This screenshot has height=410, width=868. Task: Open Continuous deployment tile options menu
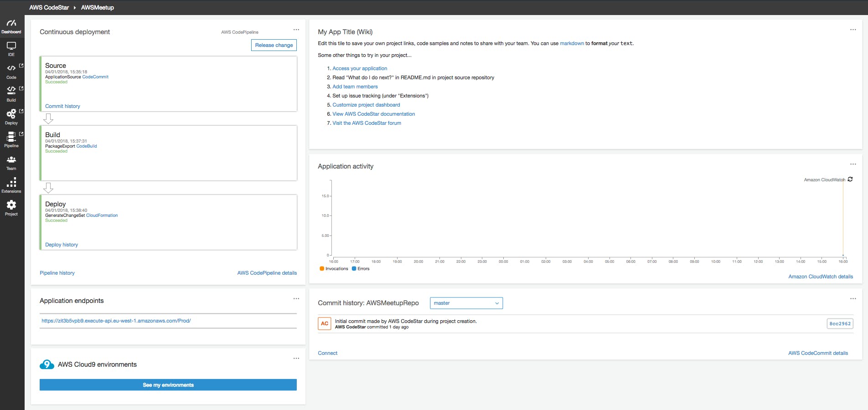point(297,29)
